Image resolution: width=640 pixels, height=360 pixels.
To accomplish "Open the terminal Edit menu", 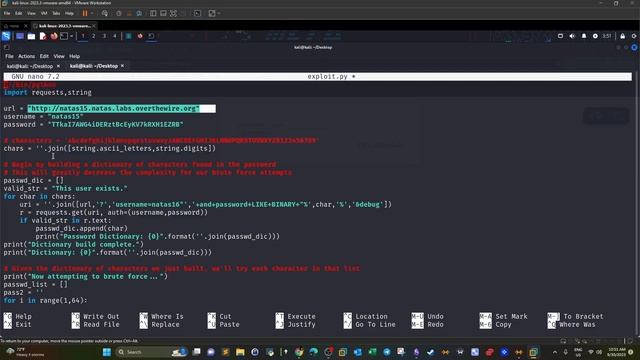I will [x=44, y=56].
